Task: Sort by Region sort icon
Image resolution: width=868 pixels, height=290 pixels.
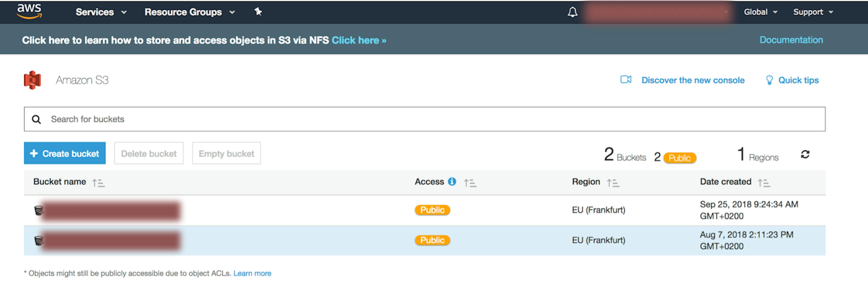Action: coord(613,183)
